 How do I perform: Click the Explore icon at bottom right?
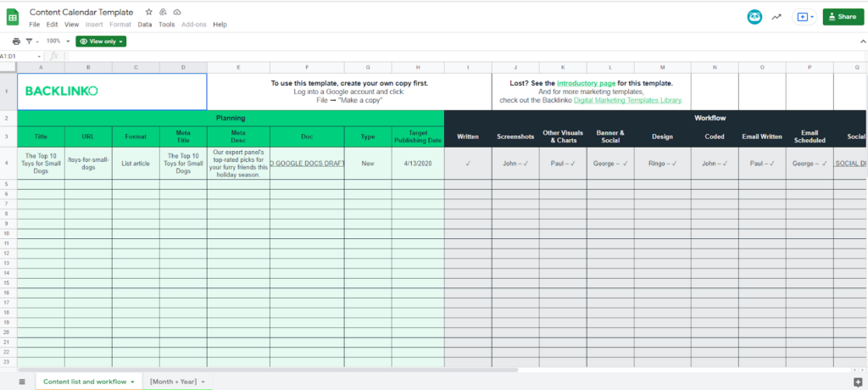[x=857, y=382]
